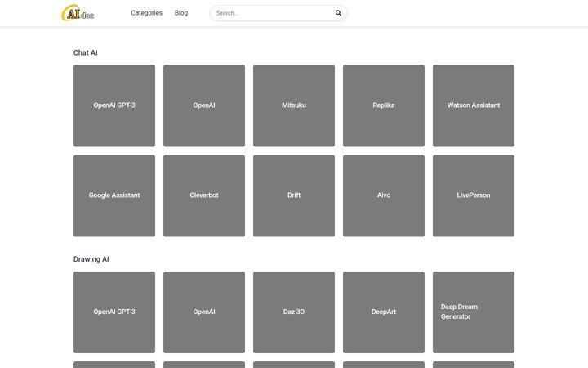This screenshot has height=368, width=588.
Task: Click the AI doc logo
Action: tap(78, 13)
